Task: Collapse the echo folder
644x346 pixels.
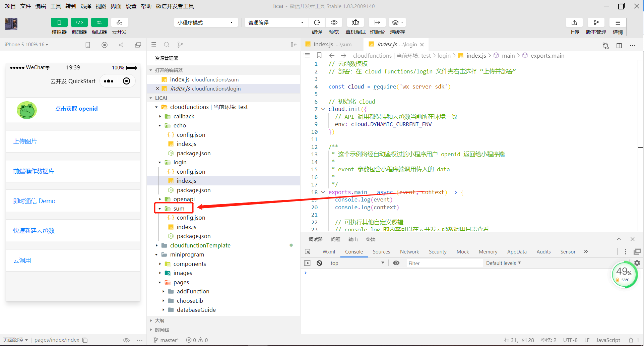Action: (160, 125)
